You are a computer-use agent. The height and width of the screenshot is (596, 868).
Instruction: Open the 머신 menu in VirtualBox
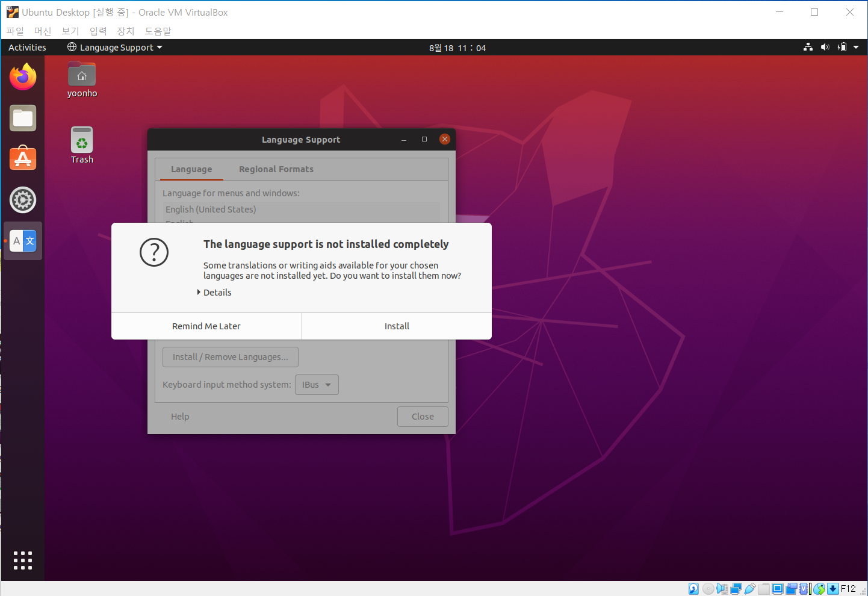(x=43, y=31)
